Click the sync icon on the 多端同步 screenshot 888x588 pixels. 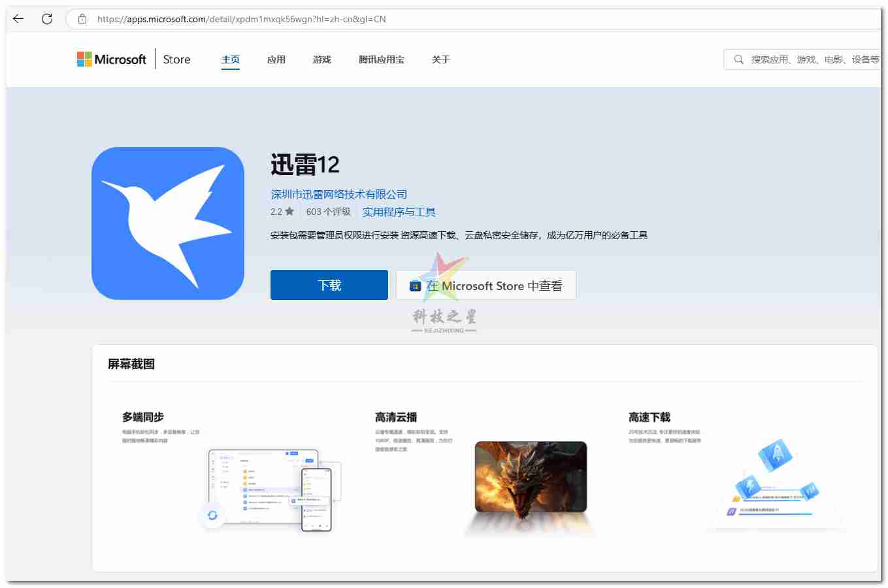(x=212, y=515)
